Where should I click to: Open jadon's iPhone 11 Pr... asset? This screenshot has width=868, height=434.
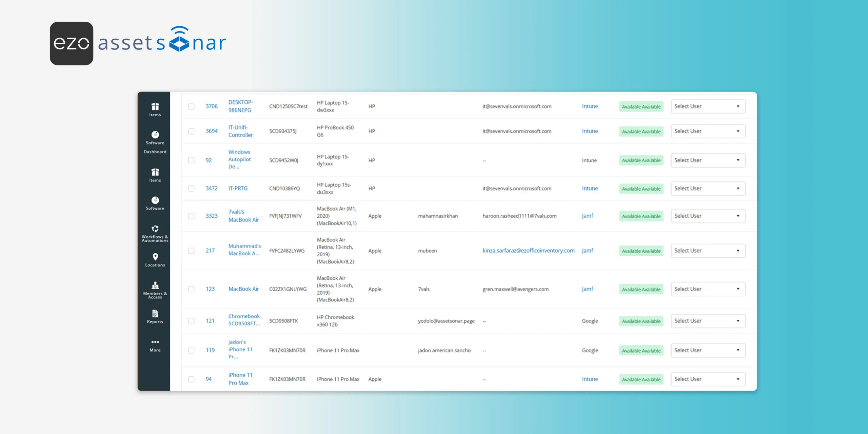[240, 350]
